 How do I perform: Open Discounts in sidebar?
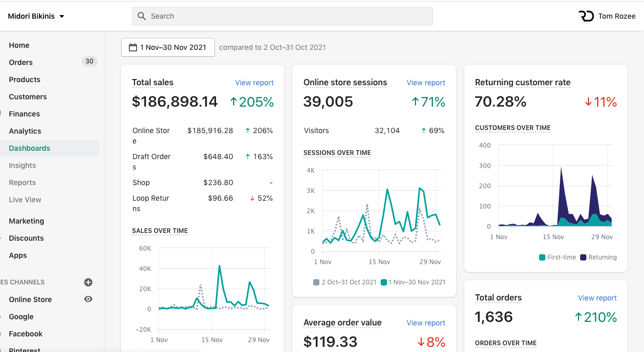[26, 238]
